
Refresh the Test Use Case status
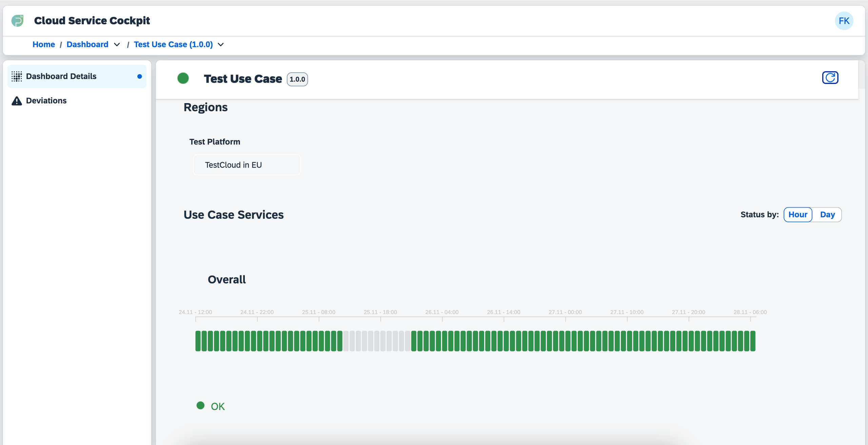tap(830, 77)
